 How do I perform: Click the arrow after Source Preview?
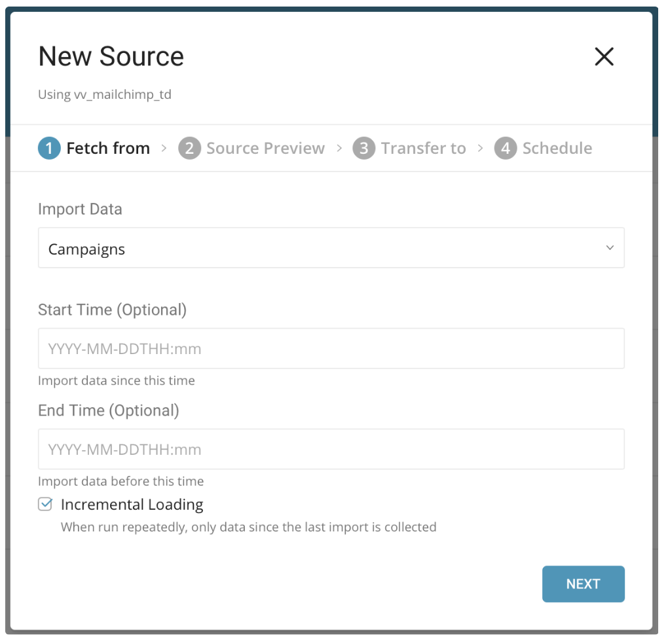[x=339, y=149]
